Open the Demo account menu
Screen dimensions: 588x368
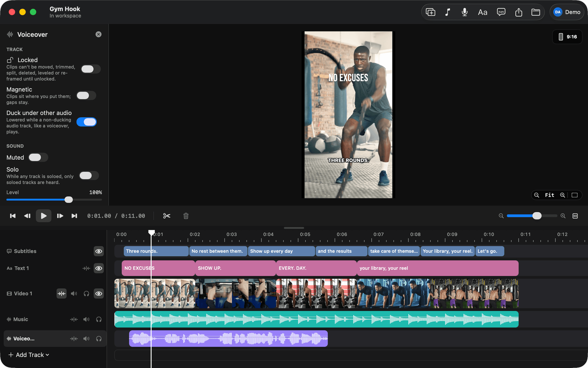coord(567,12)
